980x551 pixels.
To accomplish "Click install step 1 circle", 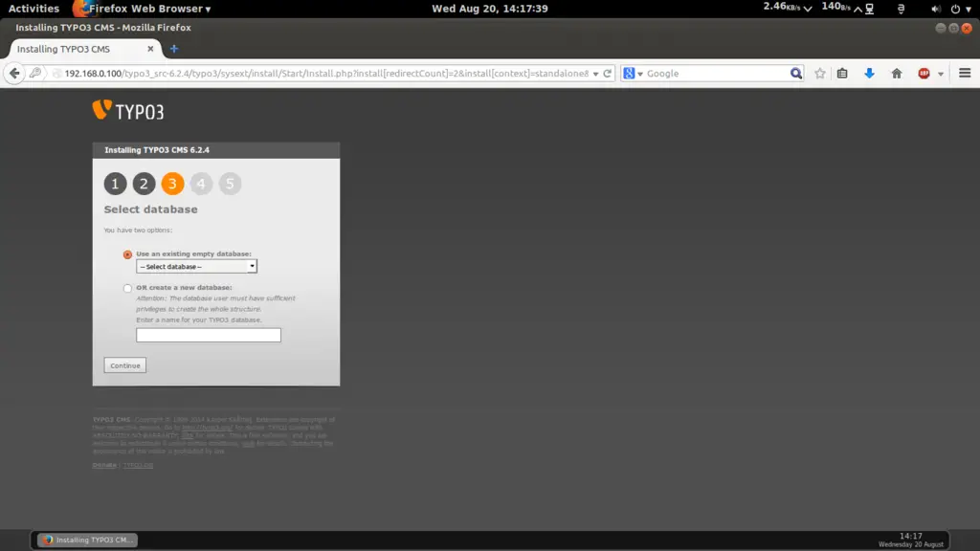I will (115, 184).
